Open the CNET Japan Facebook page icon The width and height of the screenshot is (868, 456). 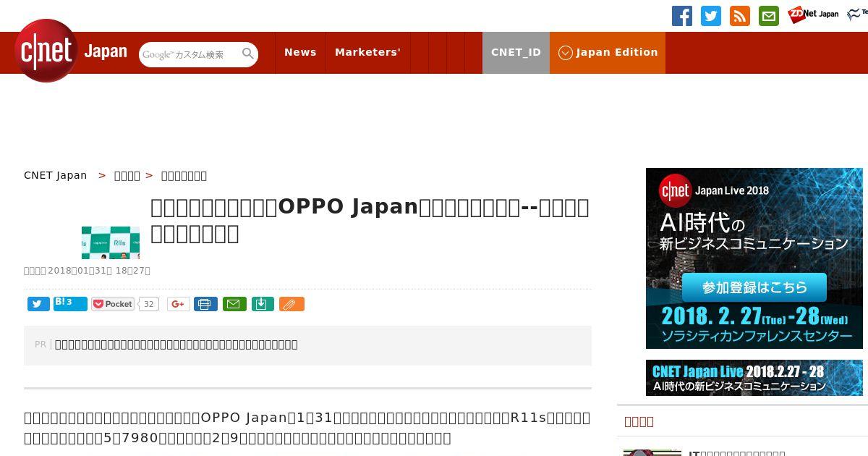coord(682,16)
